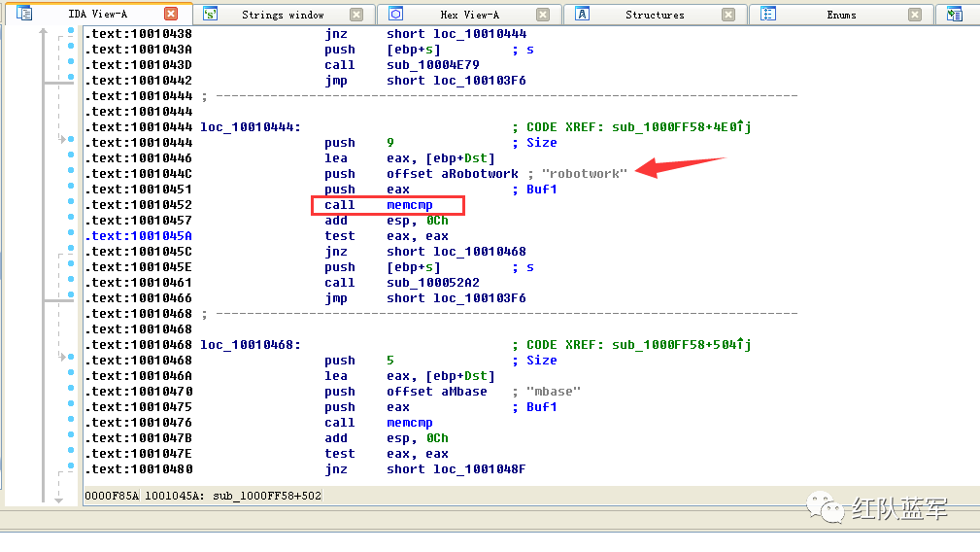This screenshot has height=552, width=980.
Task: Toggle breakpoint dot at address 1001045A
Action: pyautogui.click(x=71, y=233)
